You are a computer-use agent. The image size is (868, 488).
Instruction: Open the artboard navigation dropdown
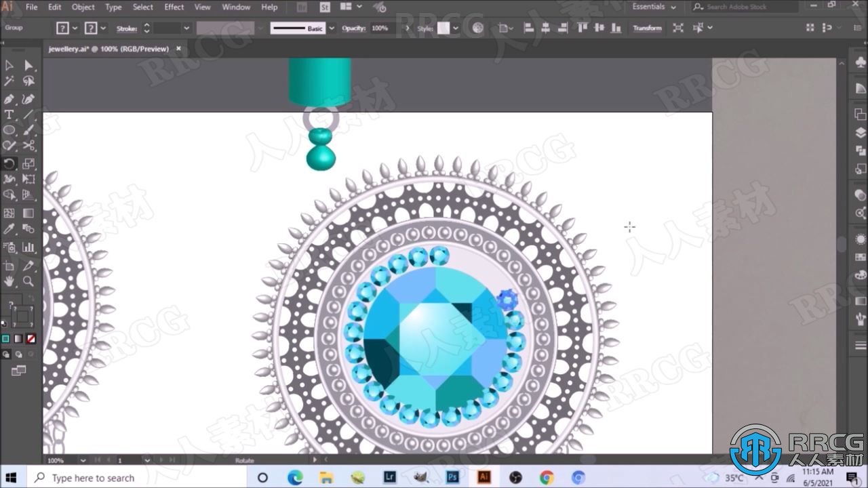pos(147,460)
